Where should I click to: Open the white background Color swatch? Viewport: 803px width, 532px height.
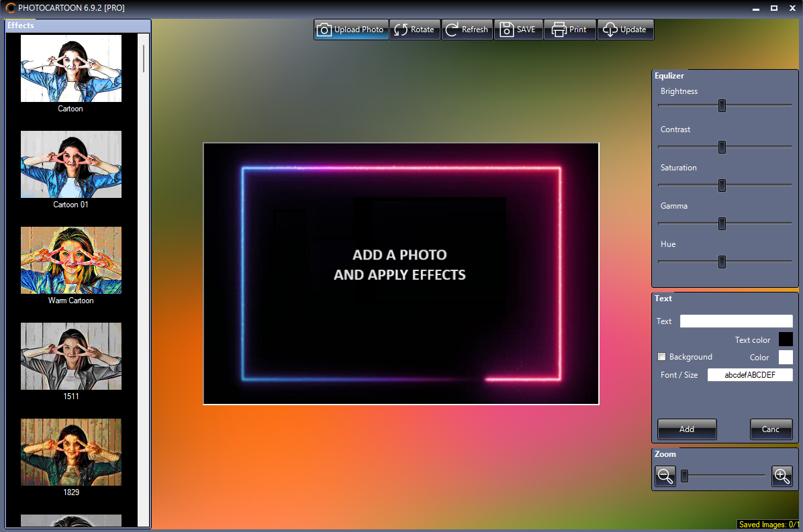pos(786,357)
